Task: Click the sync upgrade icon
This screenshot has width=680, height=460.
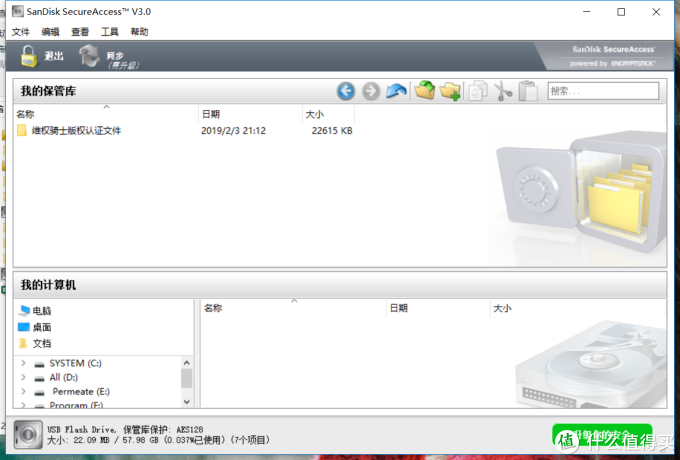Action: [89, 56]
